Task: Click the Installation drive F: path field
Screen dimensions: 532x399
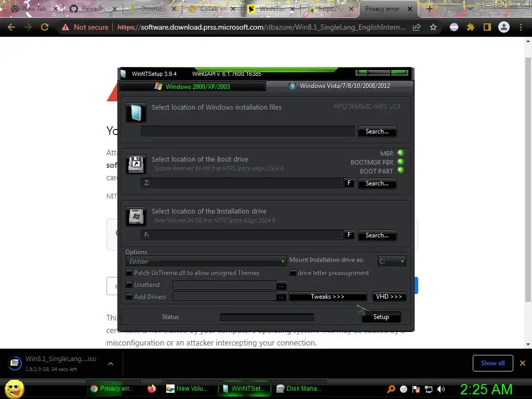Action: click(x=242, y=235)
